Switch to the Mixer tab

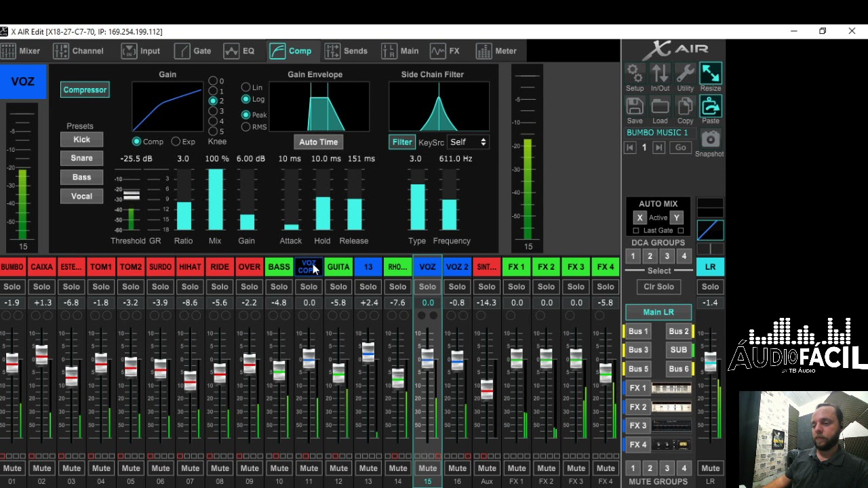pyautogui.click(x=20, y=51)
